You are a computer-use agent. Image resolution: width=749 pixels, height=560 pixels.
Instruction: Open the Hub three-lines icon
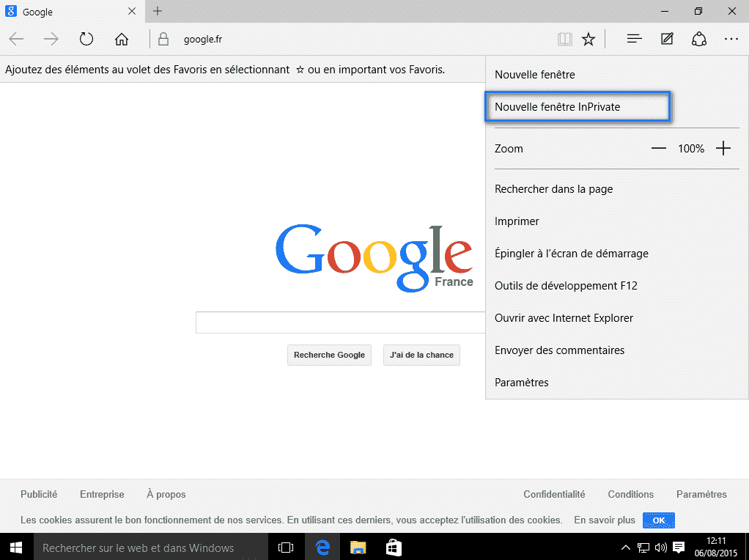point(635,40)
